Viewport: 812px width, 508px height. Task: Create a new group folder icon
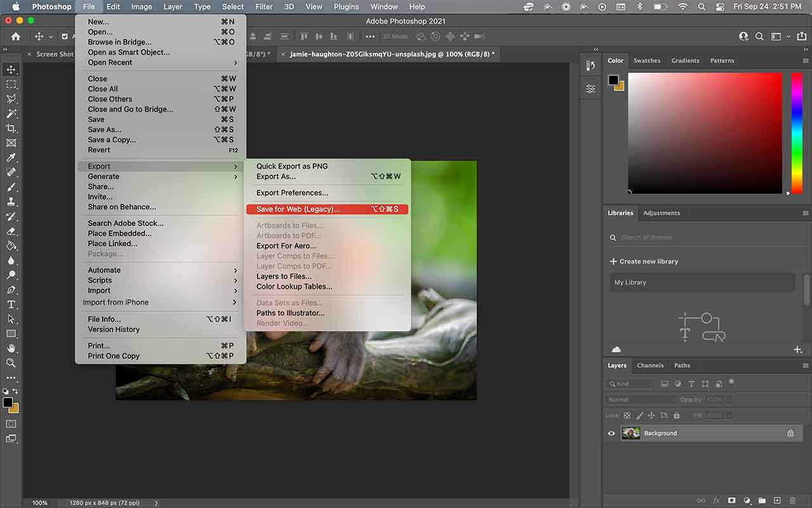point(762,500)
